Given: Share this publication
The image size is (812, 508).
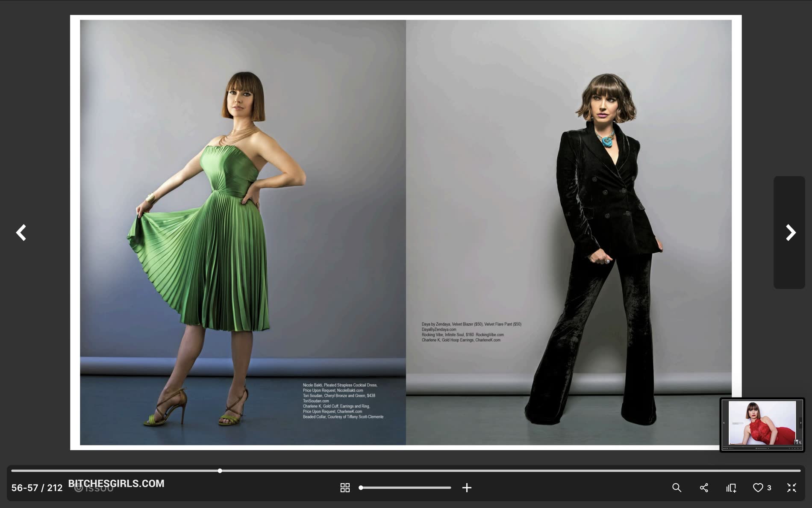Looking at the screenshot, I should tap(704, 487).
